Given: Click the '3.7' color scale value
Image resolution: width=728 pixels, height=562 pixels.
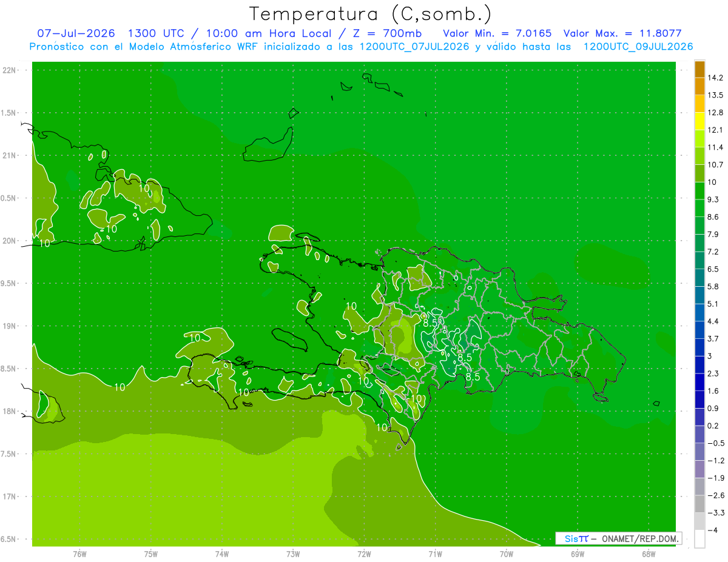Looking at the screenshot, I should click(713, 338).
